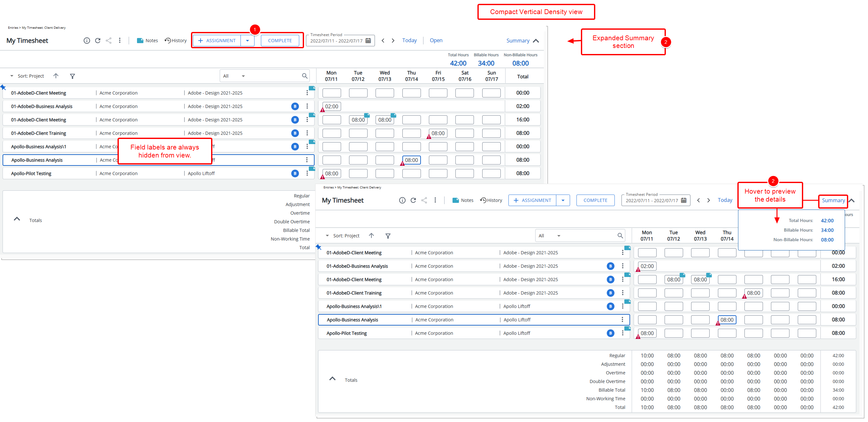
Task: Click the share icon in lower timesheet toolbar
Action: 424,200
